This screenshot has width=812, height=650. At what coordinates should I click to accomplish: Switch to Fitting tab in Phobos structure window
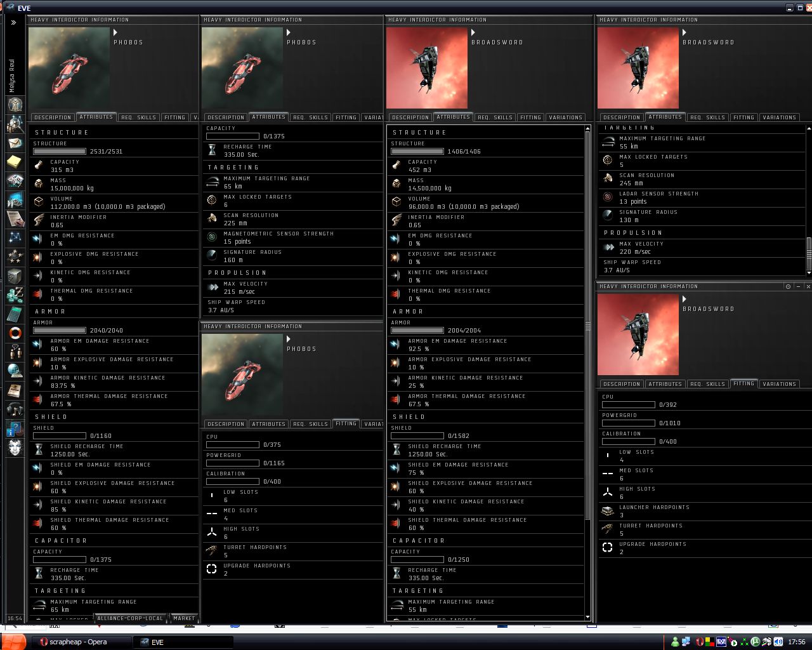[174, 117]
